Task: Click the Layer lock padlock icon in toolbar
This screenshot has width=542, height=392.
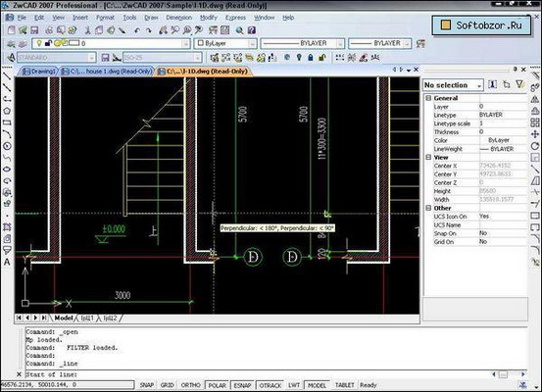Action: tap(311, 58)
